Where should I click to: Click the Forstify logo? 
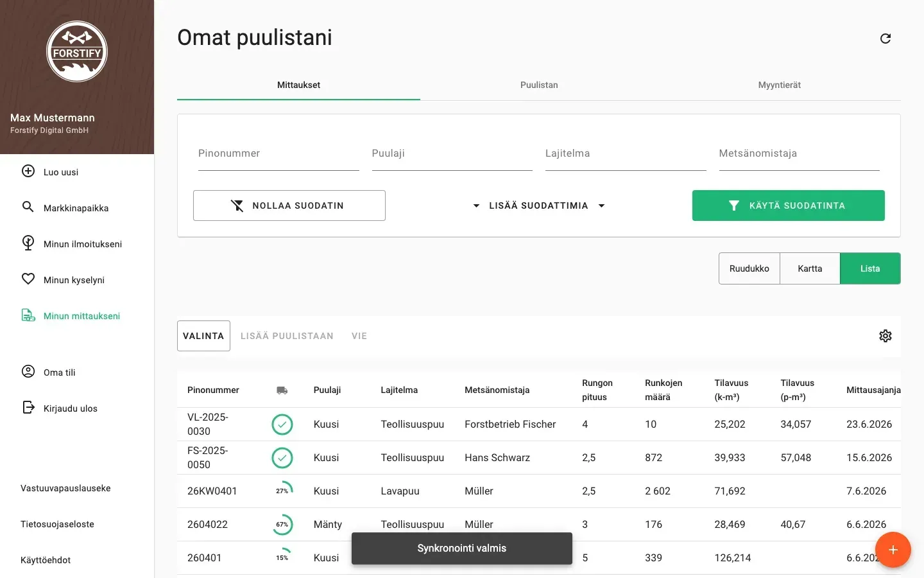pos(77,52)
